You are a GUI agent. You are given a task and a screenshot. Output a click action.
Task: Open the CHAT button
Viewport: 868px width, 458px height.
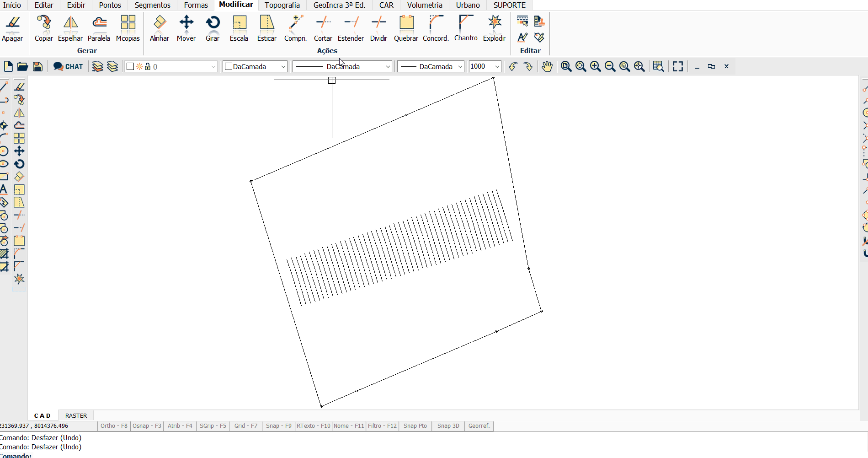click(68, 66)
